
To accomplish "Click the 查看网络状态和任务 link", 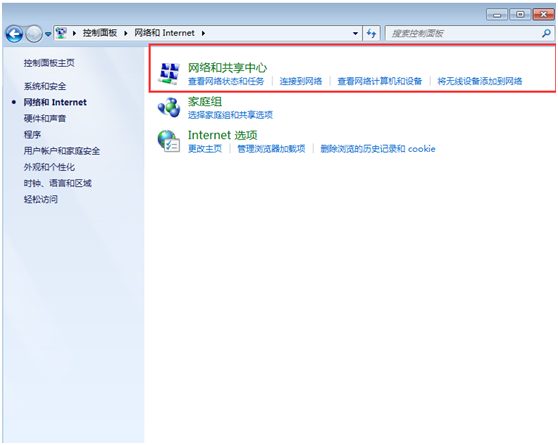I will click(226, 81).
